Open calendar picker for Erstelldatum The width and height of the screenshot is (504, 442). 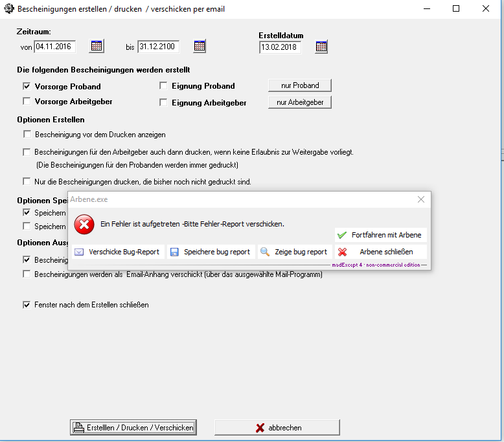321,47
